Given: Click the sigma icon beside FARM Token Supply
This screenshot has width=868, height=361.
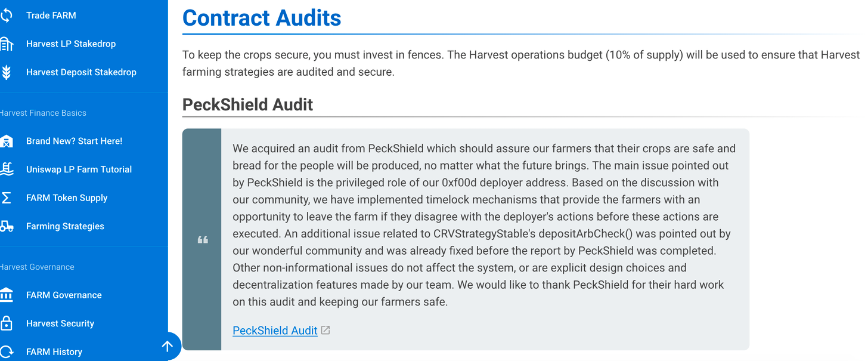Looking at the screenshot, I should 6,198.
